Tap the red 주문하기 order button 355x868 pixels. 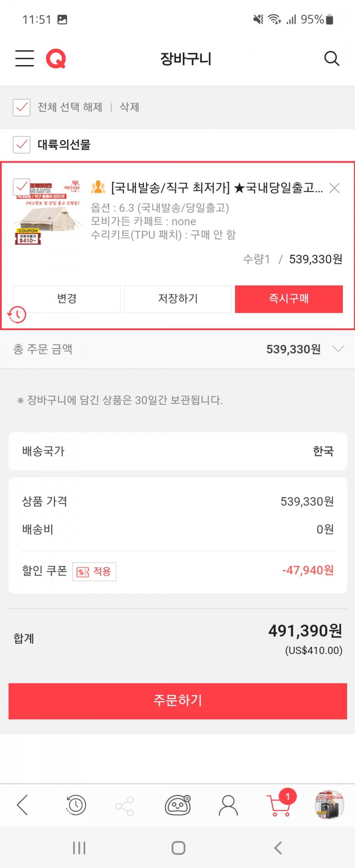(x=177, y=701)
